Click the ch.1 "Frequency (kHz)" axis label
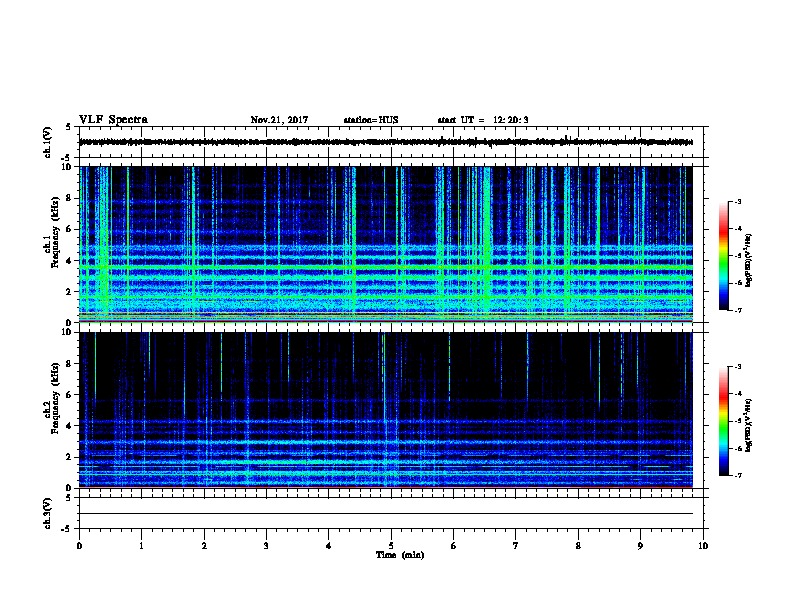The image size is (792, 612). (55, 232)
